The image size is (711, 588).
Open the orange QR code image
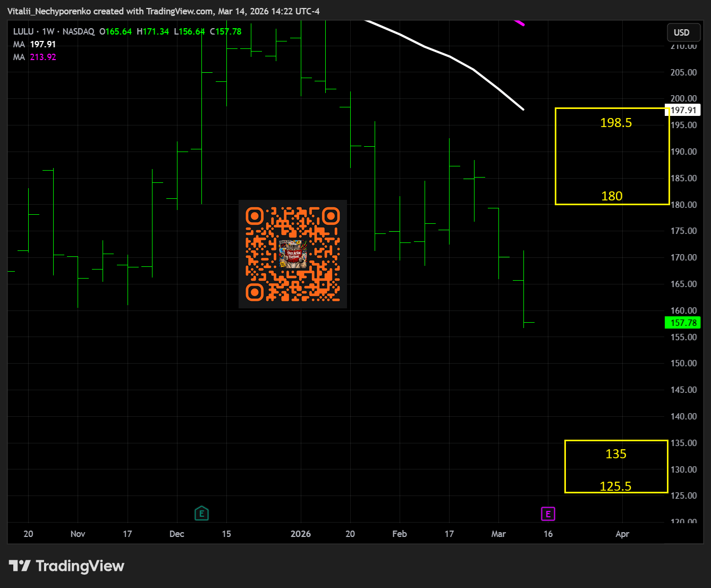tap(293, 254)
